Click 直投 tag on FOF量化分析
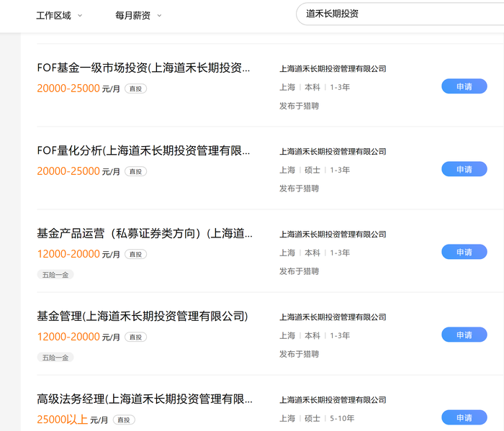This screenshot has height=431, width=504. click(x=135, y=171)
